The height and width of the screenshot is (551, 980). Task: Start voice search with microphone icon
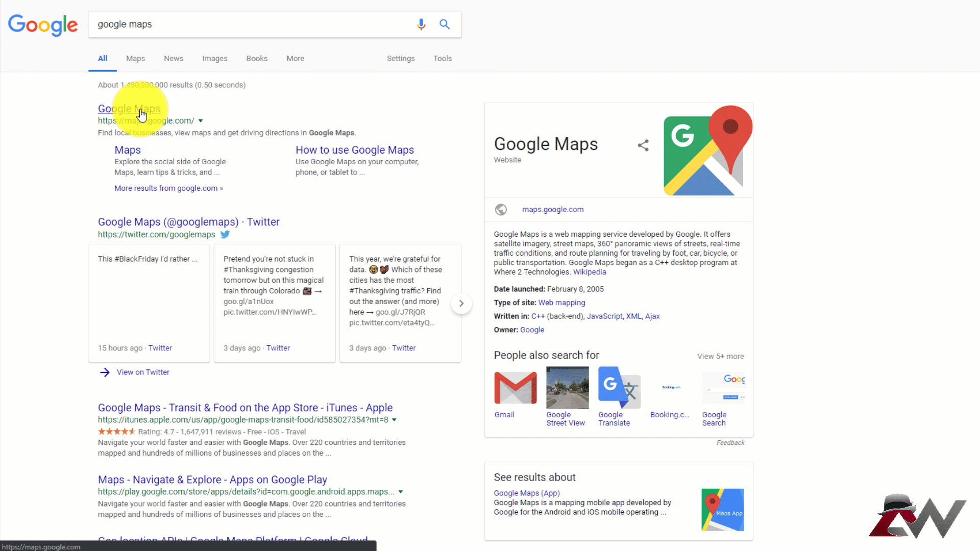[421, 24]
